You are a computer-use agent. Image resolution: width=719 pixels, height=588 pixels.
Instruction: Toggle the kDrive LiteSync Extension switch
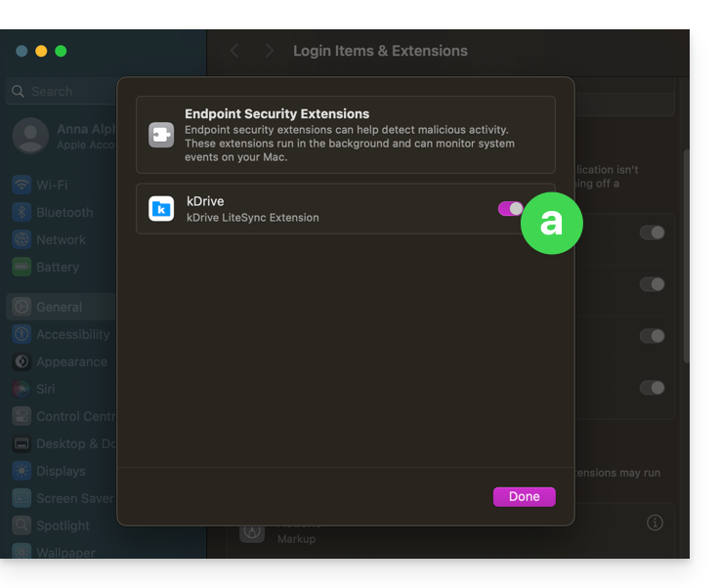pos(511,209)
